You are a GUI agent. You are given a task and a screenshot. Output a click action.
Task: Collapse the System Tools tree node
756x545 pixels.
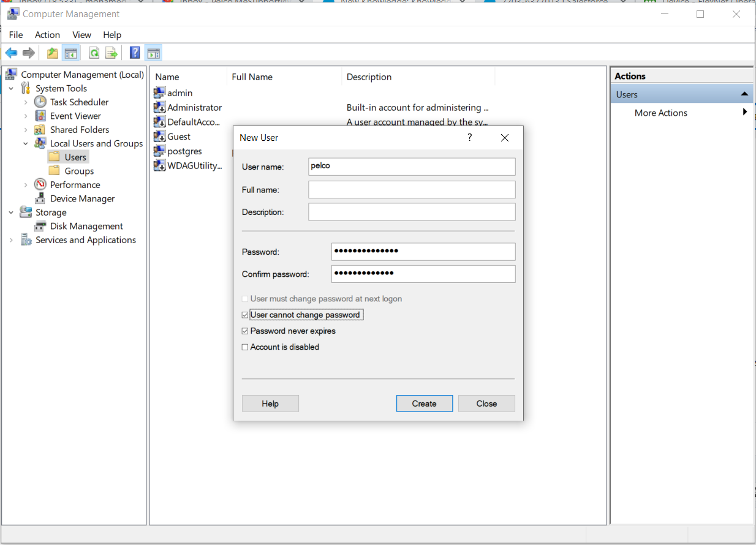(x=11, y=89)
